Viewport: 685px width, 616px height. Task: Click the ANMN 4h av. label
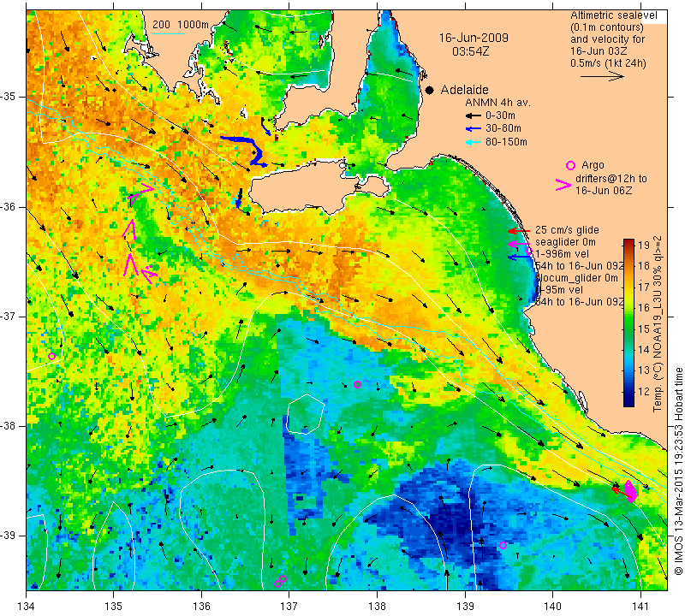[x=497, y=103]
